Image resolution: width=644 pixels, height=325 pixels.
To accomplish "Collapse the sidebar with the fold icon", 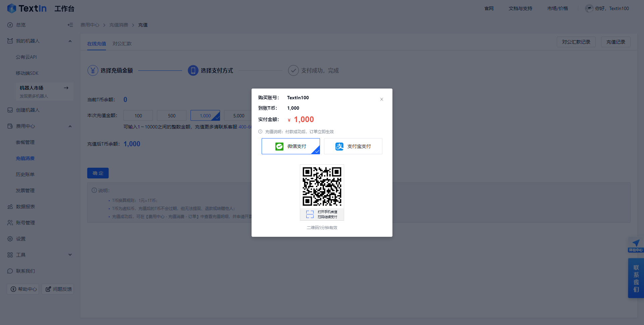I will [70, 25].
